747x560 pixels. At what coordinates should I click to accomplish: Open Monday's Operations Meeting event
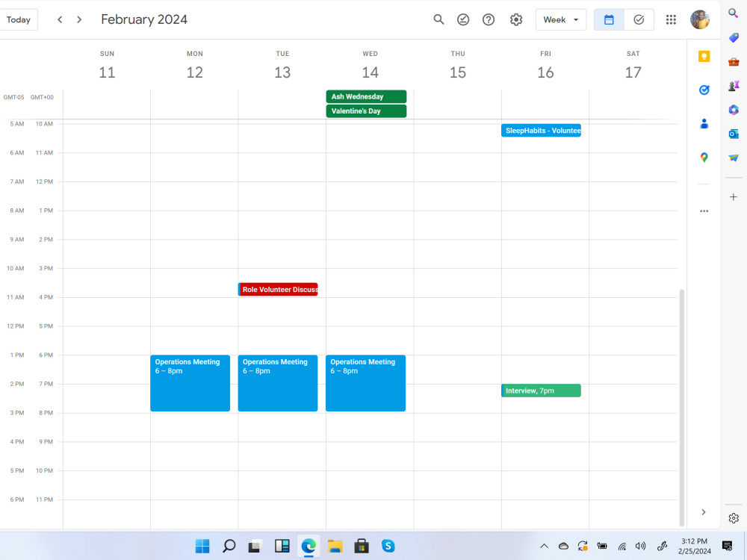[x=190, y=383]
